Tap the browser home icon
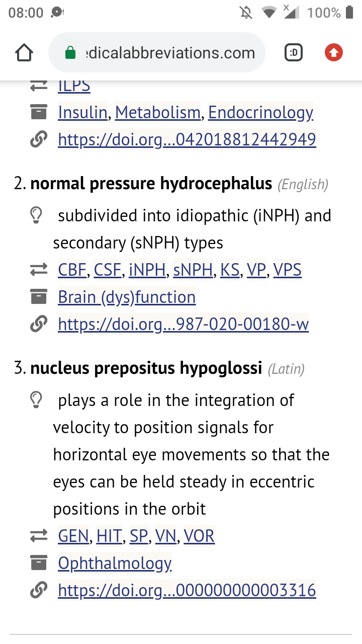Screen dimensions: 362x644 pos(25,53)
